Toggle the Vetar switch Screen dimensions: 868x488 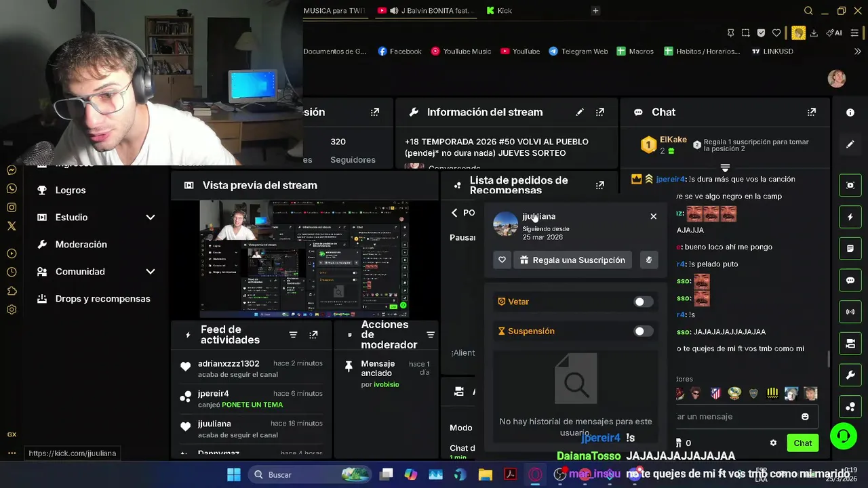coord(643,302)
